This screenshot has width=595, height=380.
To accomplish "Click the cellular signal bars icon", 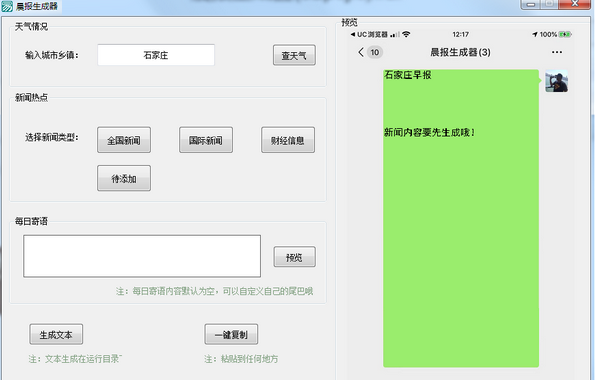I will point(395,35).
